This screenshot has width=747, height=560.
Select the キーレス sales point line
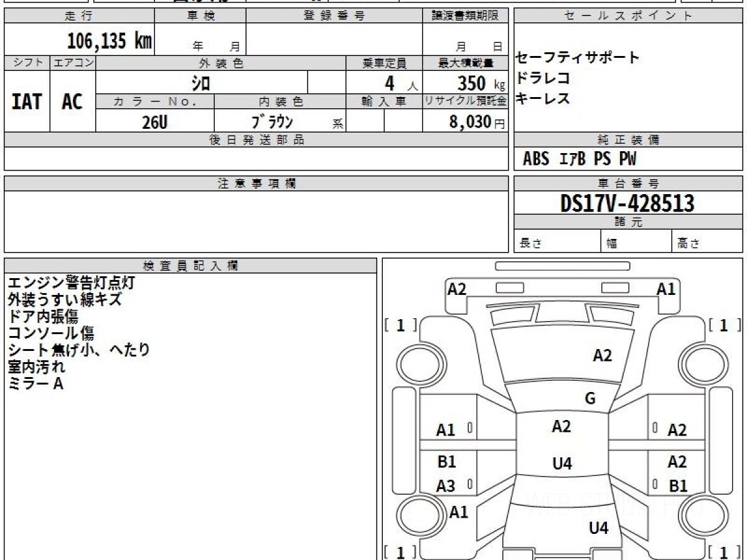[x=543, y=98]
